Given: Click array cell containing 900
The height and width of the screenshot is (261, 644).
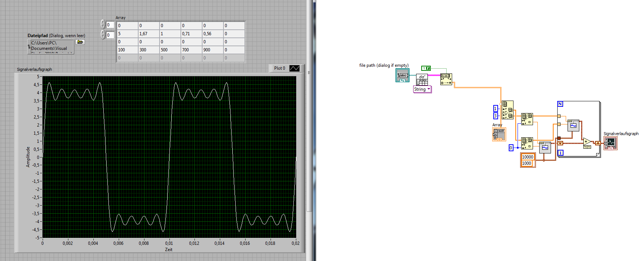Looking at the screenshot, I should [x=213, y=50].
